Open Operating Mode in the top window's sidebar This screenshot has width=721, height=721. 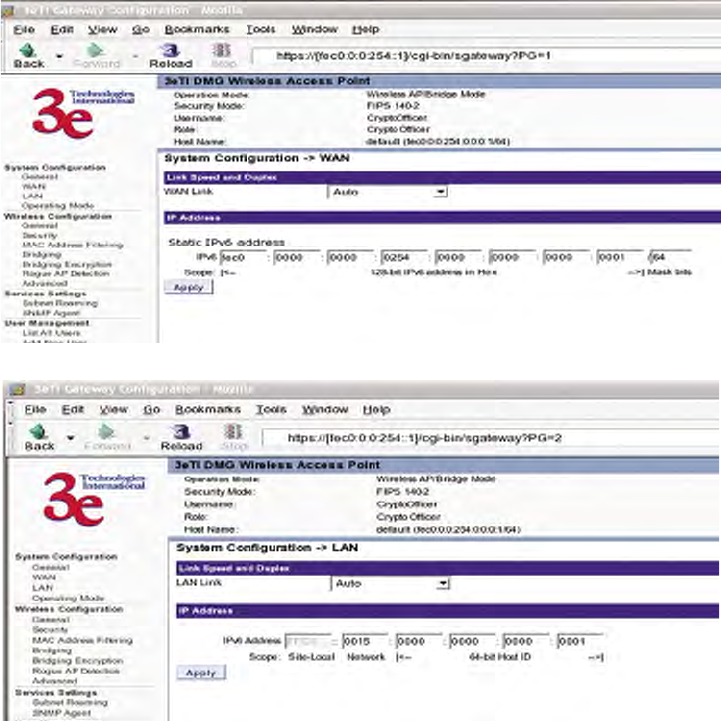click(58, 206)
